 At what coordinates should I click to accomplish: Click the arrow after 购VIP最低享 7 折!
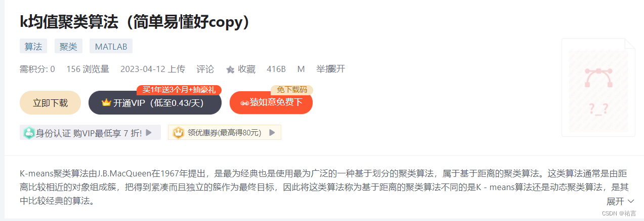coord(149,133)
